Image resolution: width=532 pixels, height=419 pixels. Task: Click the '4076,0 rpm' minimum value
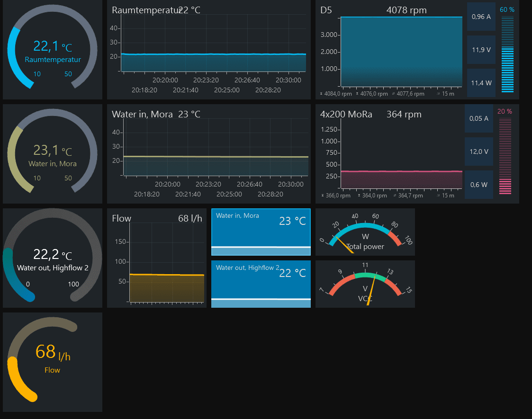tap(374, 94)
